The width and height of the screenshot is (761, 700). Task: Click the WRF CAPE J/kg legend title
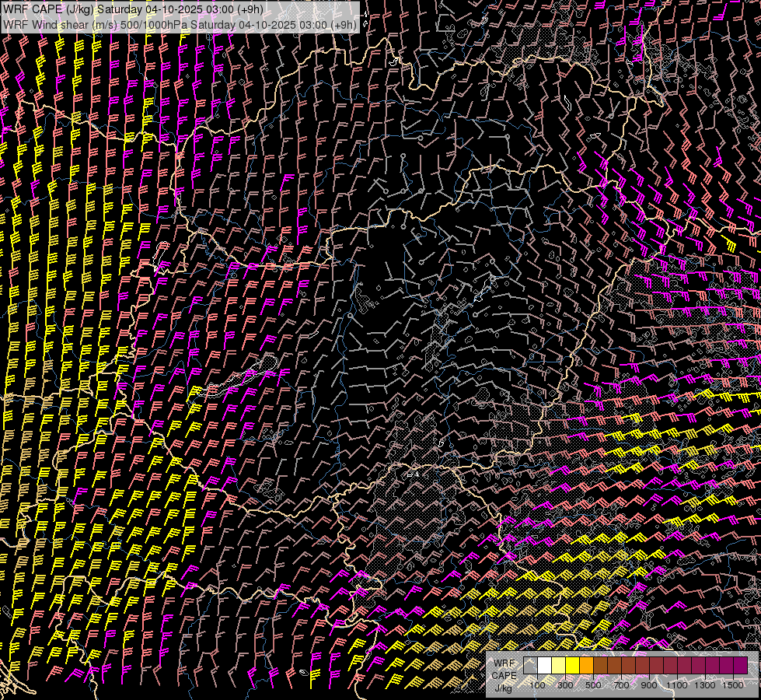[x=504, y=675]
